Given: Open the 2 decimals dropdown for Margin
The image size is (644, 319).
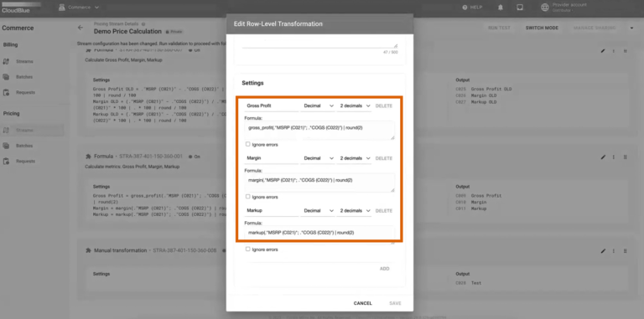Looking at the screenshot, I should (x=354, y=158).
